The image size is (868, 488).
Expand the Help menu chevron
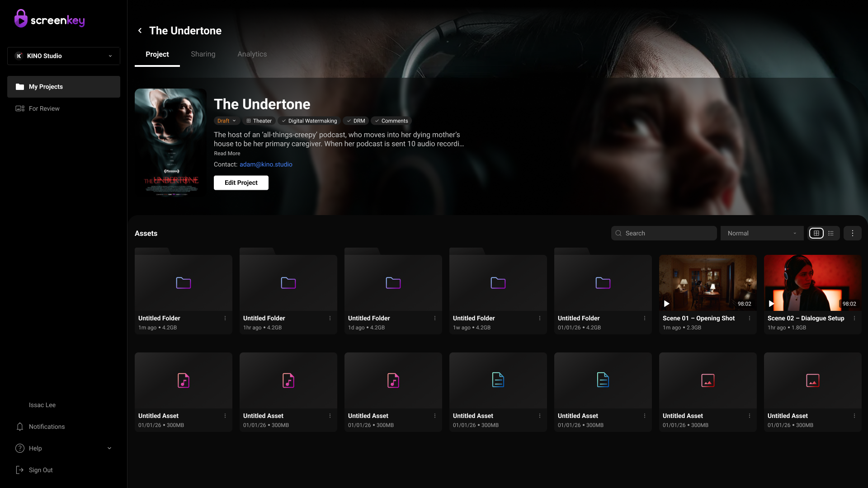(109, 448)
